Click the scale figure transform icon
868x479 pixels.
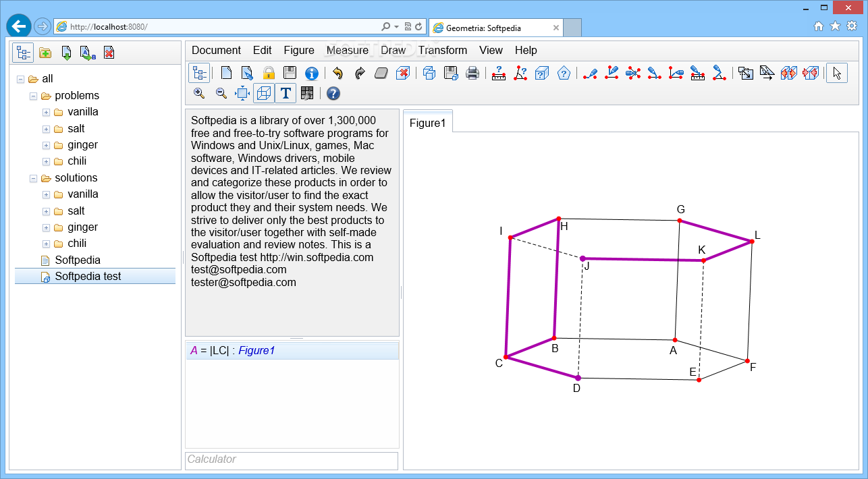pos(746,73)
